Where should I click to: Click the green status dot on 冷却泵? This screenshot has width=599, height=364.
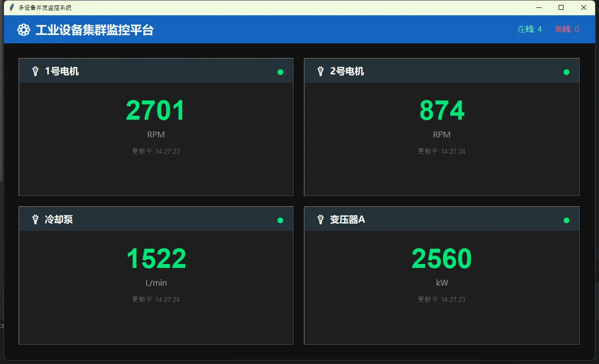[x=280, y=220]
